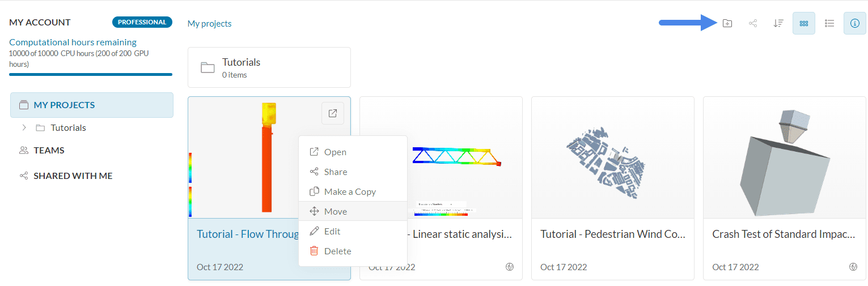Screen dimensions: 868x286
Task: Go to Shared With Me
Action: [x=73, y=176]
